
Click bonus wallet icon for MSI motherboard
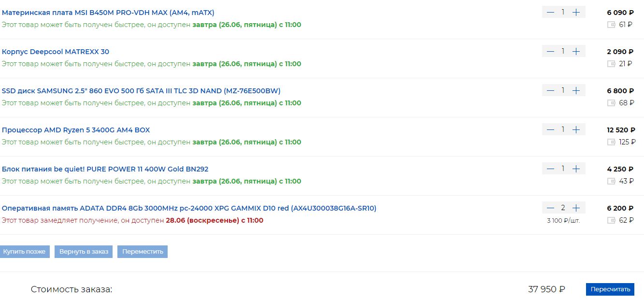pos(611,25)
